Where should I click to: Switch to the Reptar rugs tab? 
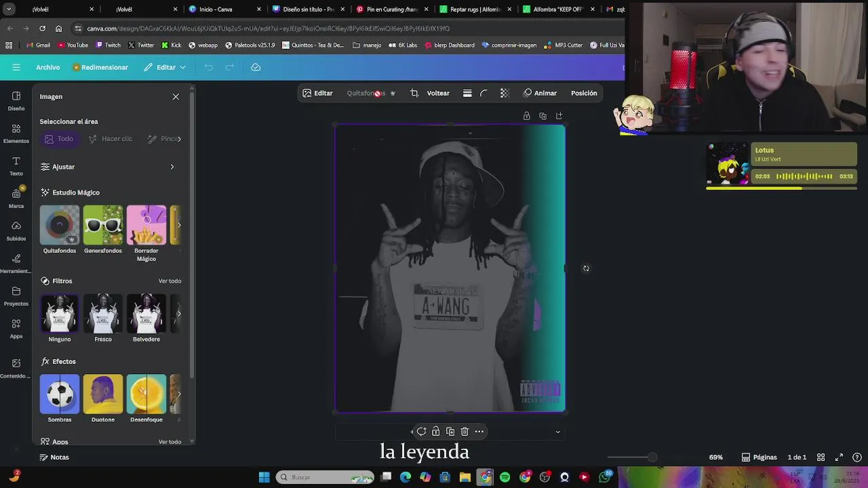click(475, 9)
